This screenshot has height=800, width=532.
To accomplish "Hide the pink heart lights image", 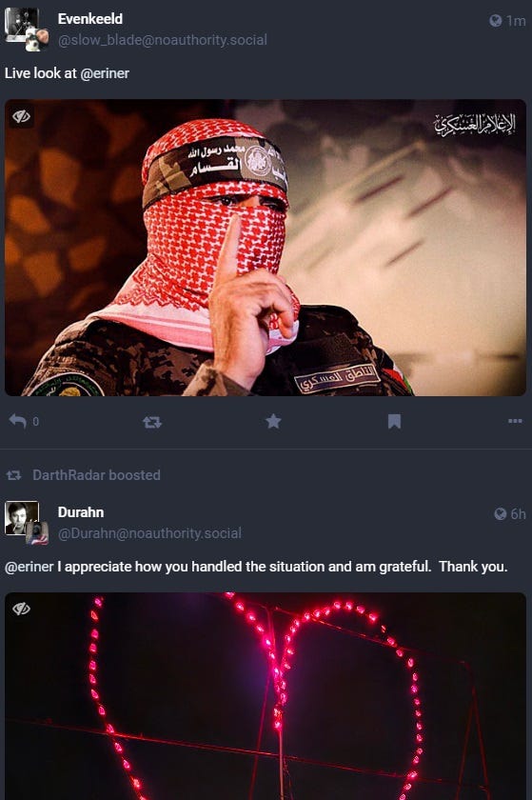I will pyautogui.click(x=22, y=609).
